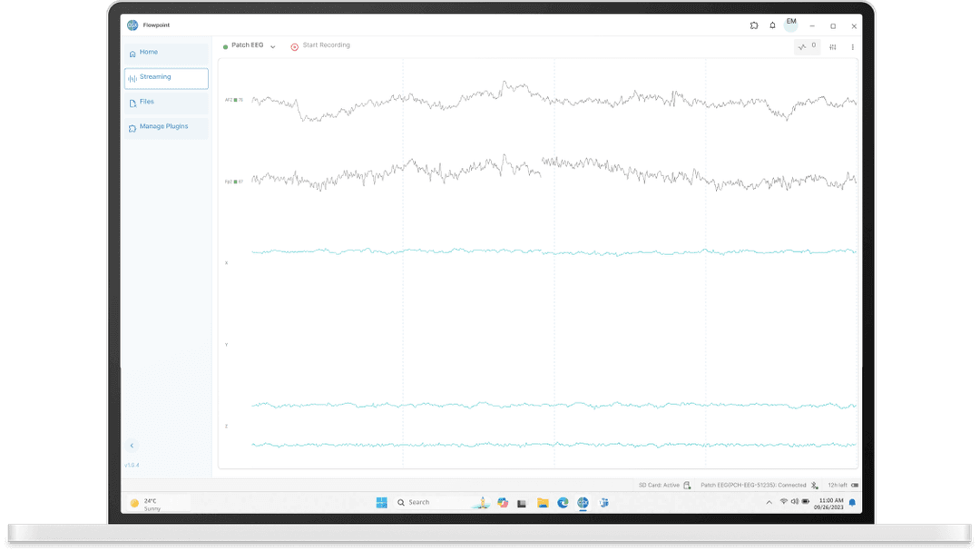This screenshot has height=551, width=980.
Task: Click the red record icon
Action: [x=294, y=46]
